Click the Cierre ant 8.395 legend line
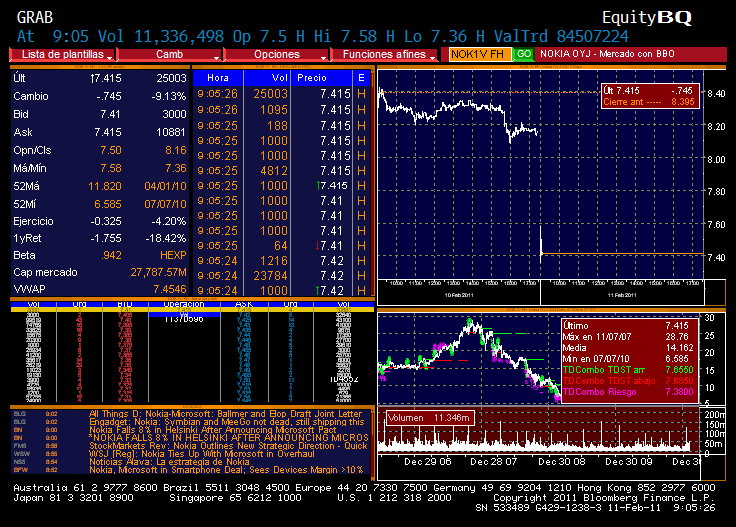736x527 pixels. (x=649, y=102)
